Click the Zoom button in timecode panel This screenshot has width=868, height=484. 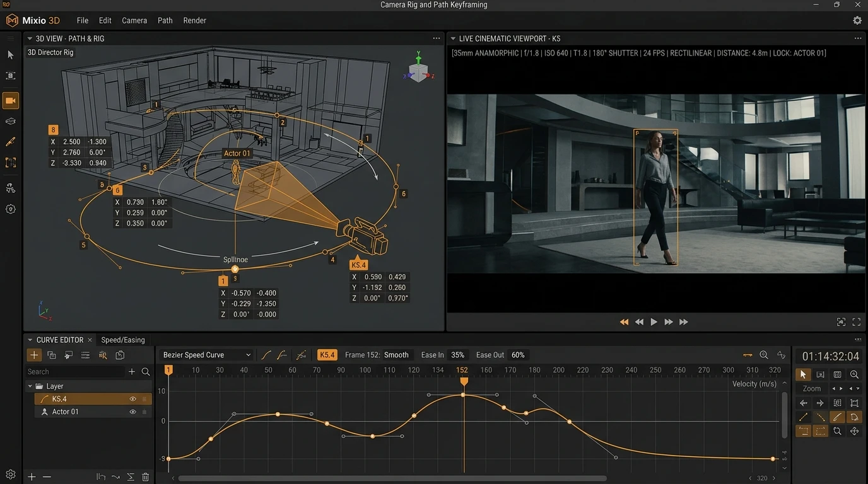[x=811, y=389]
